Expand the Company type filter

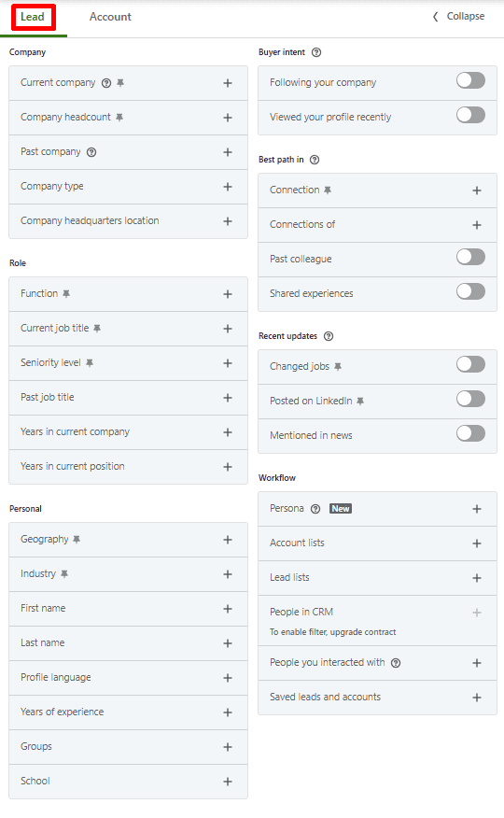pyautogui.click(x=128, y=187)
